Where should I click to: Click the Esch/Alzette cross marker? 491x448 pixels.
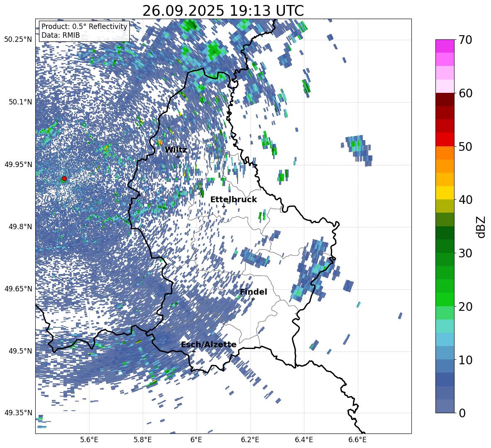coord(194,351)
